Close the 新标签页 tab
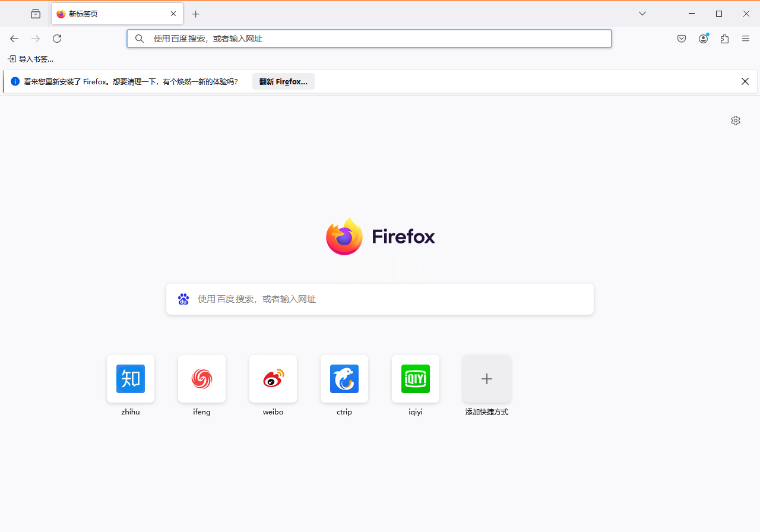The image size is (760, 532). [x=173, y=14]
